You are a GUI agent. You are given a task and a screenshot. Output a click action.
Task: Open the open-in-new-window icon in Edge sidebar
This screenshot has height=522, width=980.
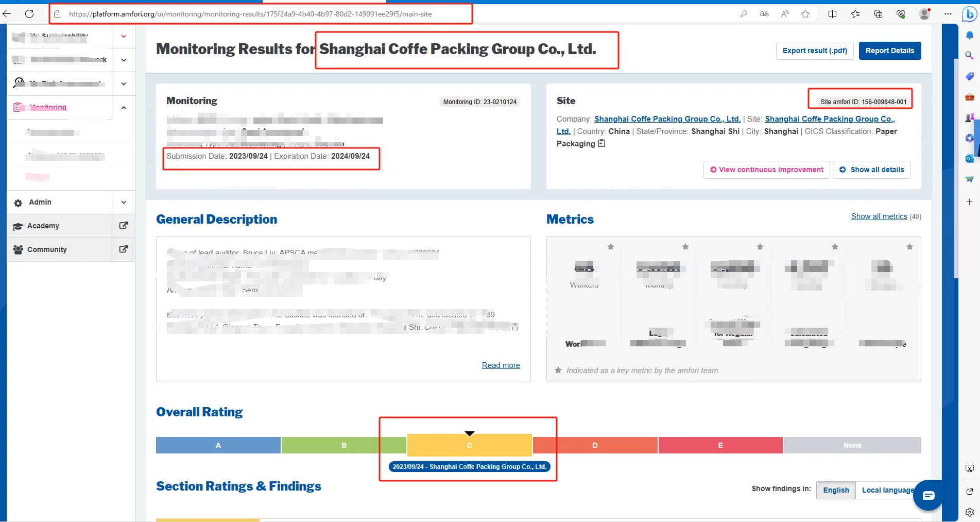click(x=969, y=492)
